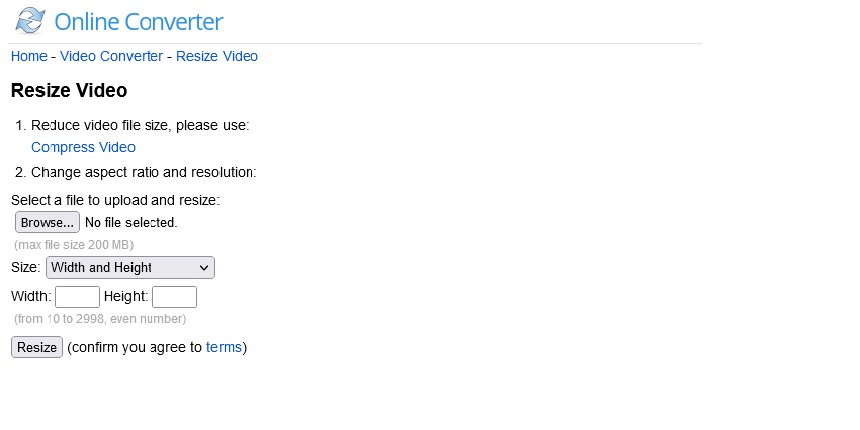
Task: Open the Width and Height size dropdown
Action: [131, 268]
